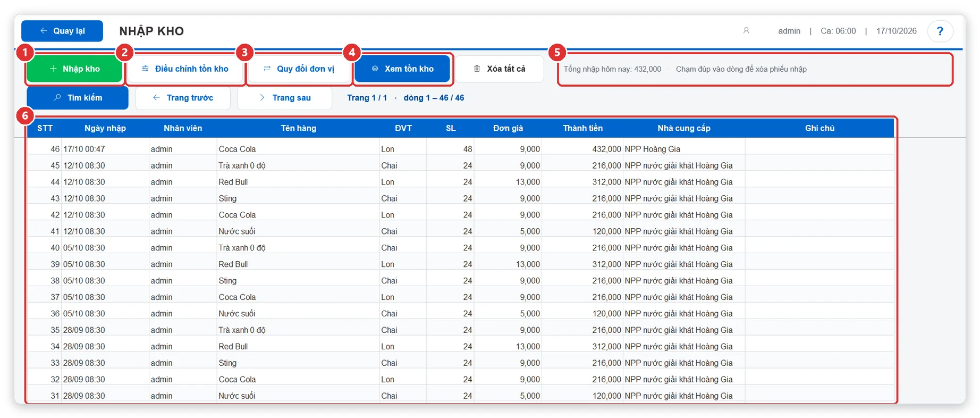Click the STT column header
Image resolution: width=980 pixels, height=418 pixels.
(x=45, y=128)
